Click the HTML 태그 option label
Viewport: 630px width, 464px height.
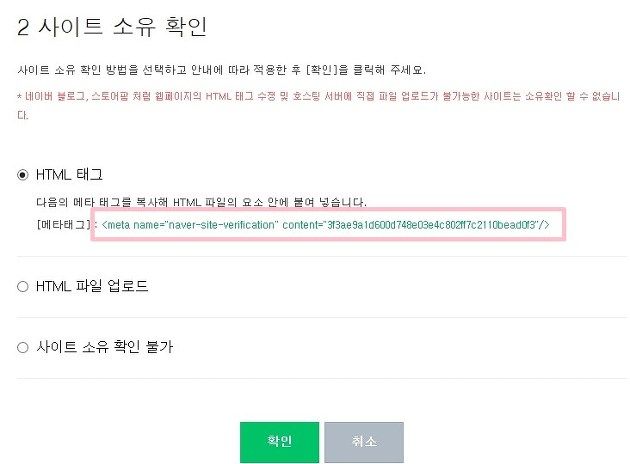(x=70, y=175)
